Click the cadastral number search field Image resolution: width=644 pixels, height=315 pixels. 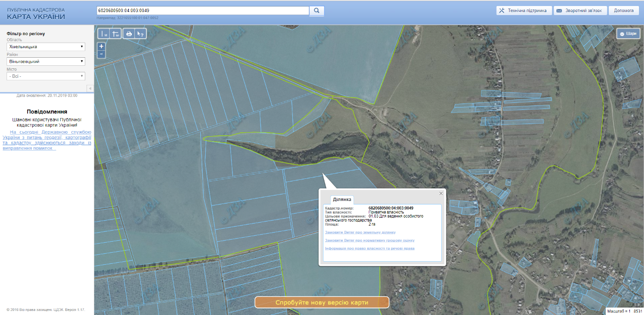tap(202, 11)
